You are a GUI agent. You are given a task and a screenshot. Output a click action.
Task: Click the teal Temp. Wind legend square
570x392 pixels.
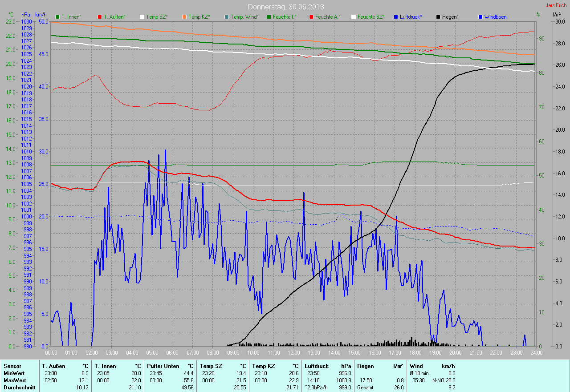point(226,17)
